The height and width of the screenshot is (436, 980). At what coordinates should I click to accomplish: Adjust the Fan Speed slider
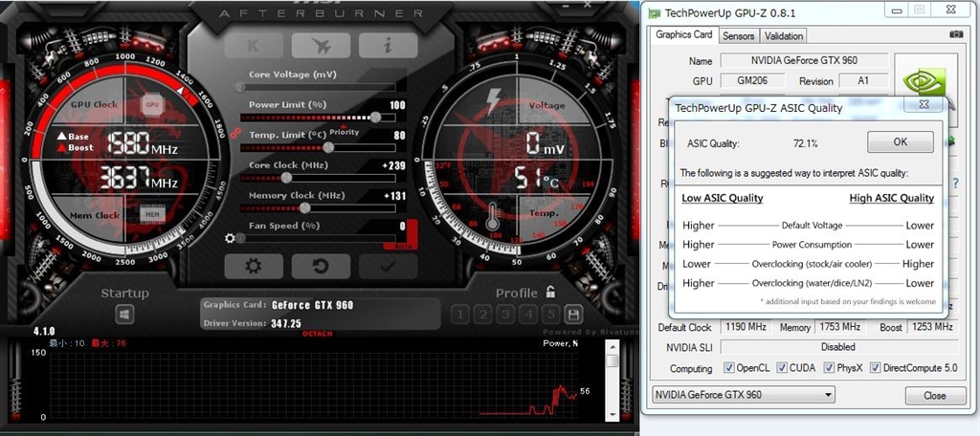tap(318, 238)
